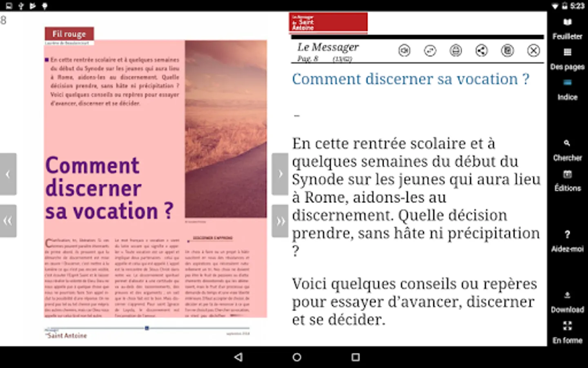Tap 'Saint Antoine' footer text on page

click(x=67, y=335)
